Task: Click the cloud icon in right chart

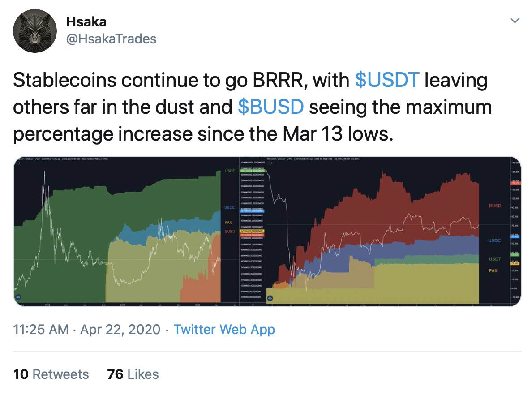Action: tap(270, 298)
